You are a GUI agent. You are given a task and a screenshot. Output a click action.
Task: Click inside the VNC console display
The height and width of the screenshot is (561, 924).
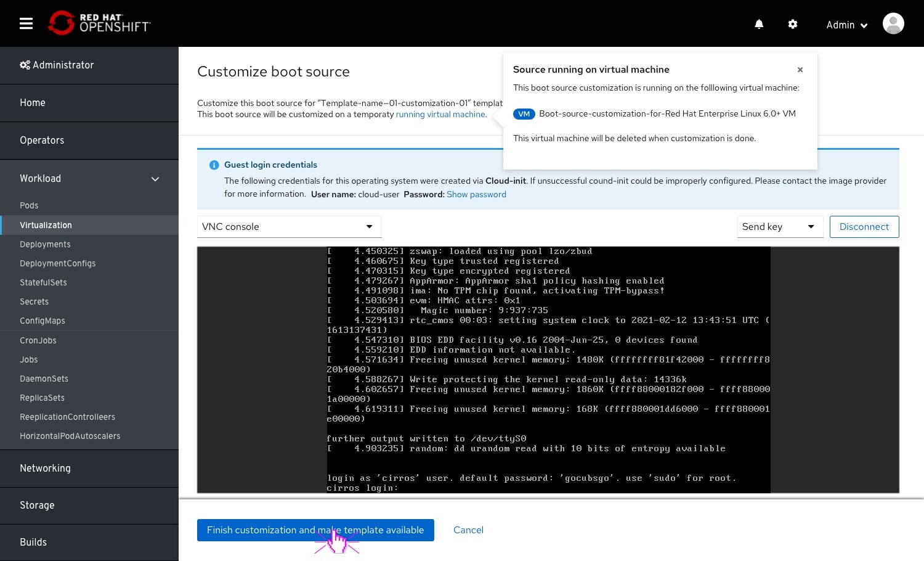tap(548, 370)
